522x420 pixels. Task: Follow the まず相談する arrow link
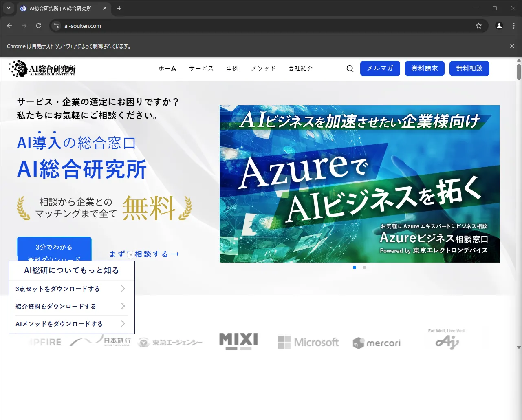(144, 254)
